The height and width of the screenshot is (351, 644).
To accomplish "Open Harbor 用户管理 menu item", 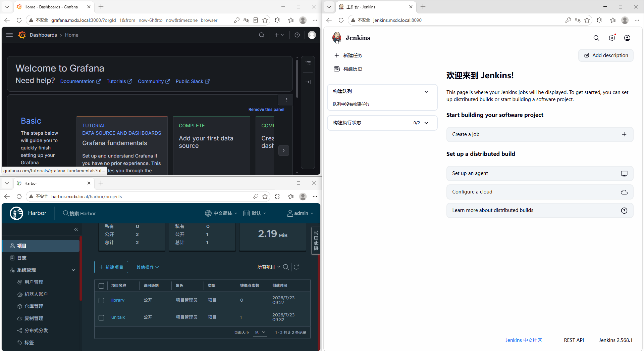I will [34, 282].
